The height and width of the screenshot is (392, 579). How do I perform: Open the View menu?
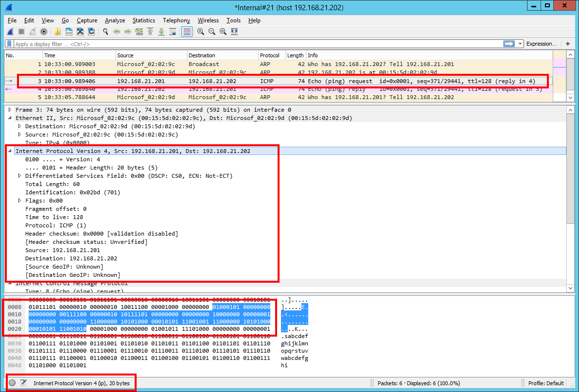48,20
